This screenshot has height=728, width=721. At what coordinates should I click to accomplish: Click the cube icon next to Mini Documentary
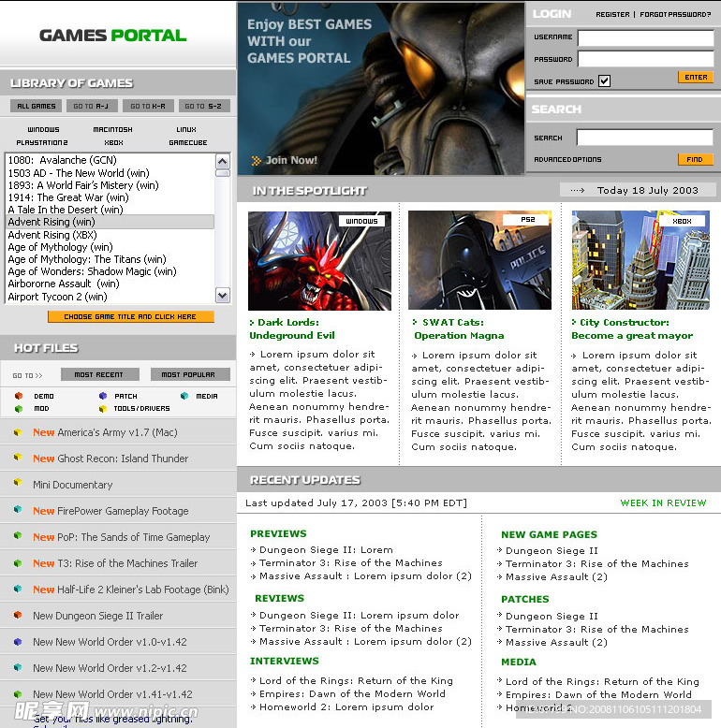tap(18, 484)
